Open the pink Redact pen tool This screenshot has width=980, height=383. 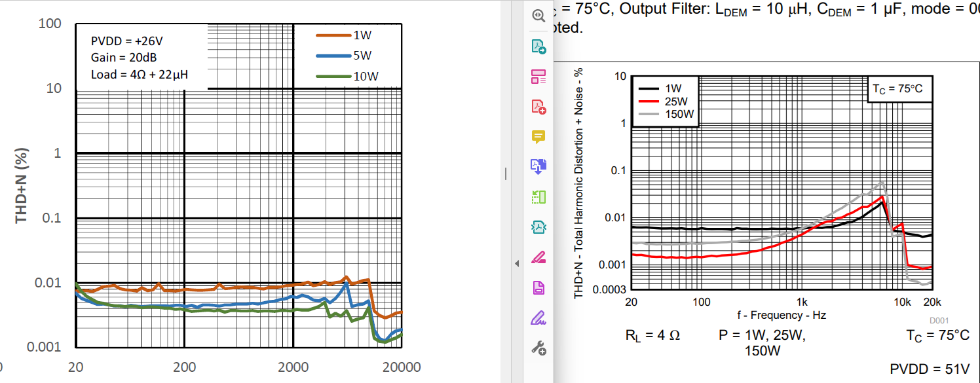click(x=538, y=257)
